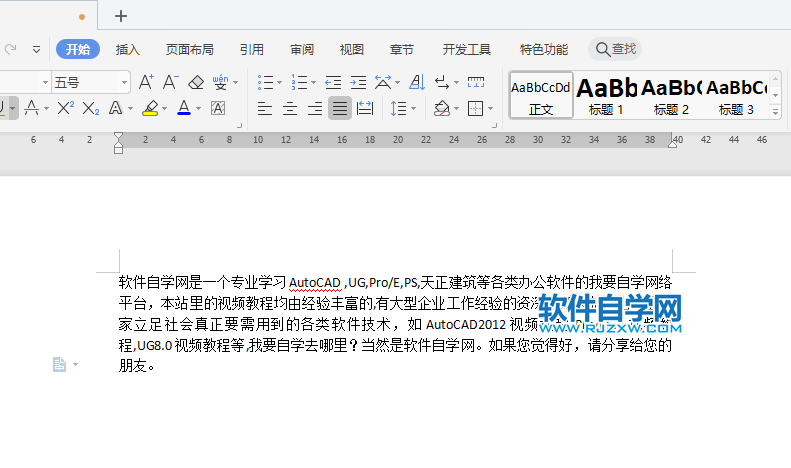Viewport: 791px width, 468px height.
Task: Open paragraph dialog launcher corner
Action: [494, 125]
